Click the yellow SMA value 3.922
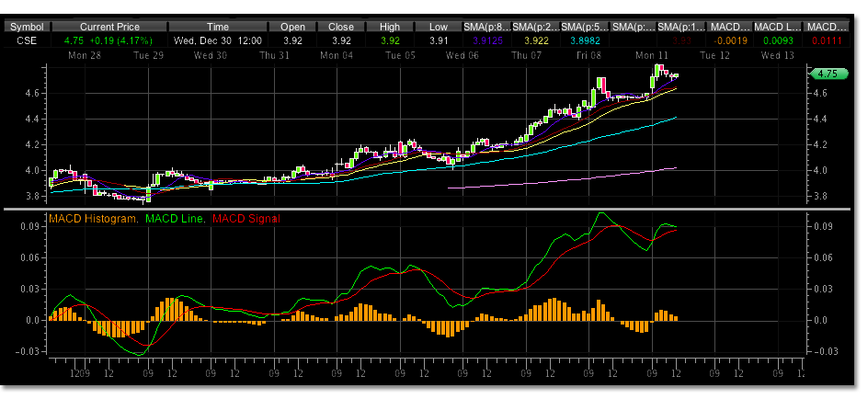This screenshot has width=868, height=399. [x=535, y=40]
